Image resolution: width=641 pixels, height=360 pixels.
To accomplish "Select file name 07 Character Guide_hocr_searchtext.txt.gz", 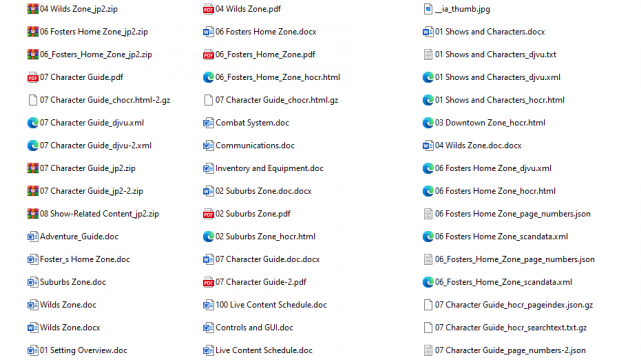I will 511,327.
